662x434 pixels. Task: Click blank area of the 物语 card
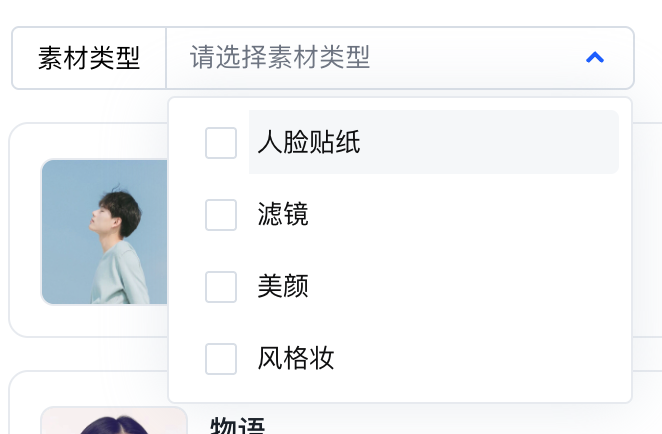click(x=450, y=420)
